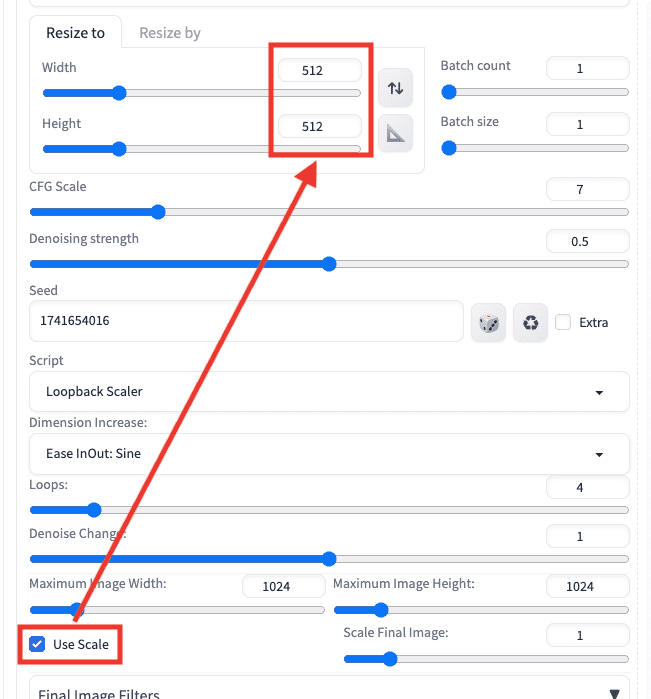Click the Batch count number field
This screenshot has height=699, width=651.
tap(587, 69)
